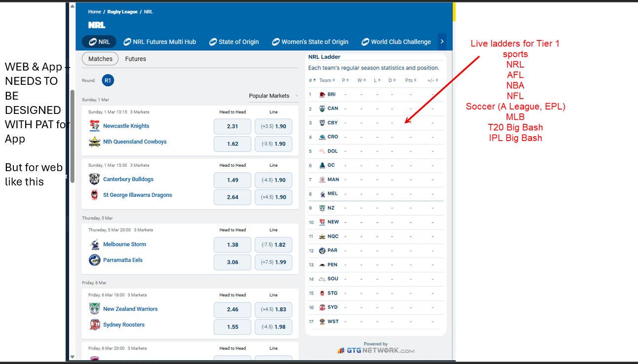
Task: Show more competitions with right chevron
Action: (x=442, y=42)
